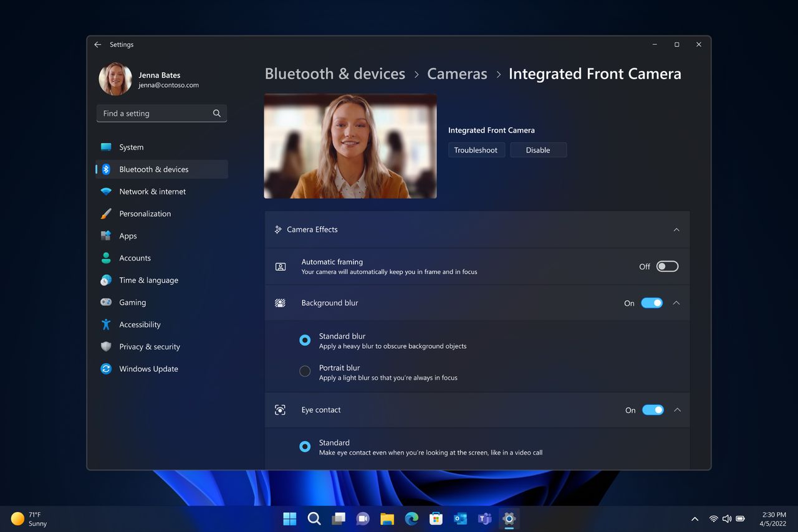798x532 pixels.
Task: Click the Eye contact feature icon
Action: 280,410
